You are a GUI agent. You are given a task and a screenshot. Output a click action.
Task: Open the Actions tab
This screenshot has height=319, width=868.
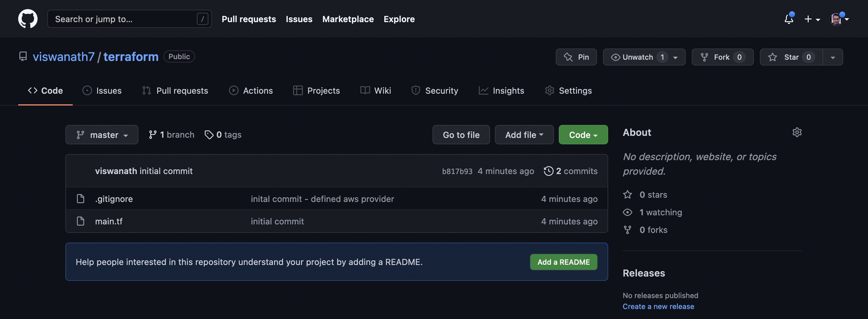251,90
